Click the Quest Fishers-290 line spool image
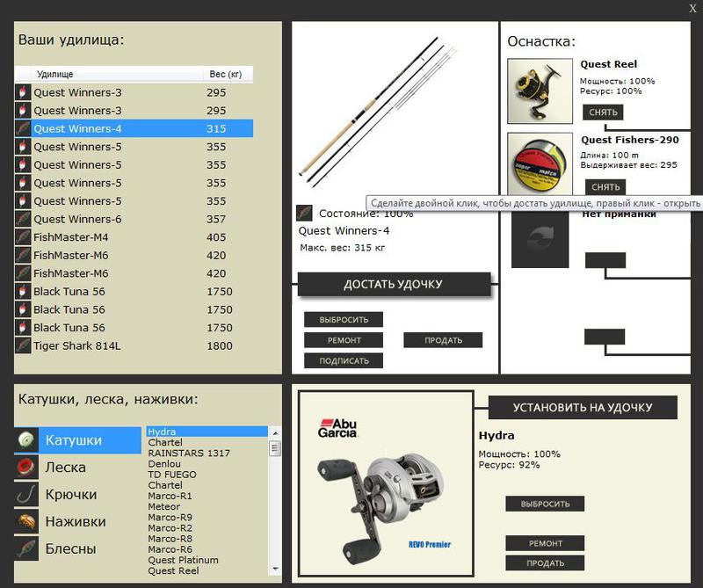This screenshot has height=588, width=703. [x=540, y=163]
